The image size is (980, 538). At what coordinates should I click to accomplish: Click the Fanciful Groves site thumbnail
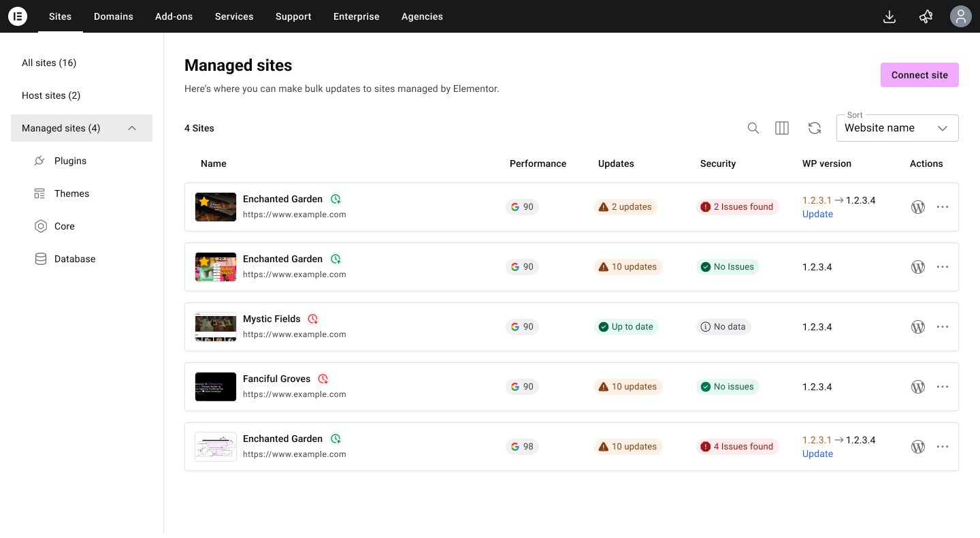point(216,387)
